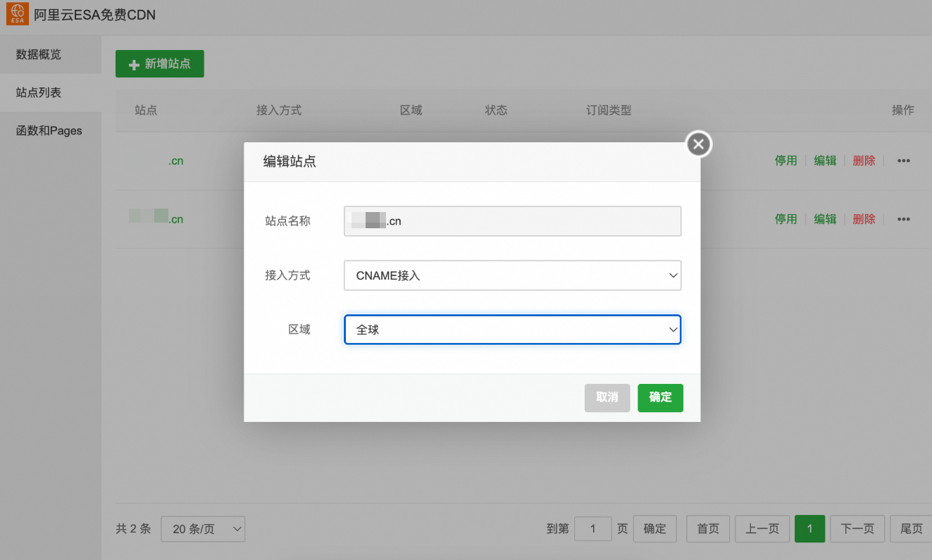Go to 数据概览 in sidebar
The height and width of the screenshot is (560, 932).
click(51, 54)
